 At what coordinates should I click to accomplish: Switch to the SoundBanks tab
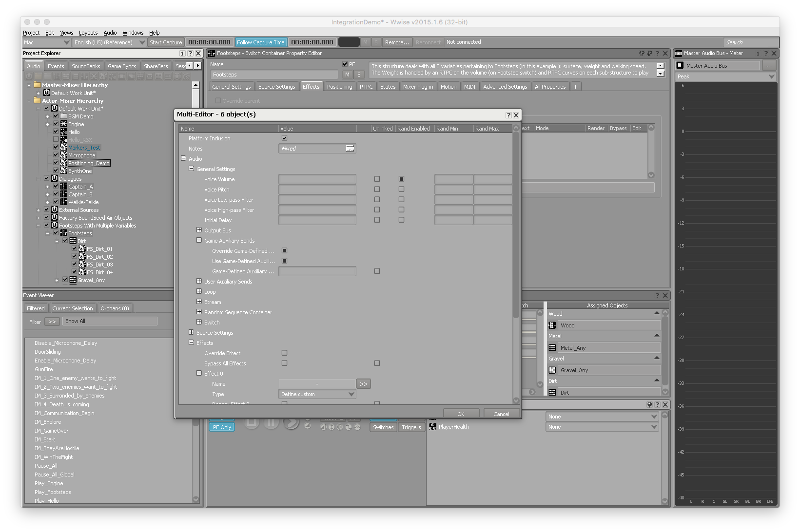[x=86, y=66]
